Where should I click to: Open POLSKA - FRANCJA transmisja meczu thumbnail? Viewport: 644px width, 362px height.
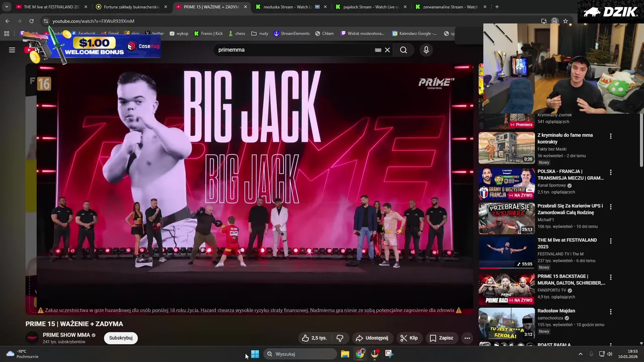pos(507,184)
